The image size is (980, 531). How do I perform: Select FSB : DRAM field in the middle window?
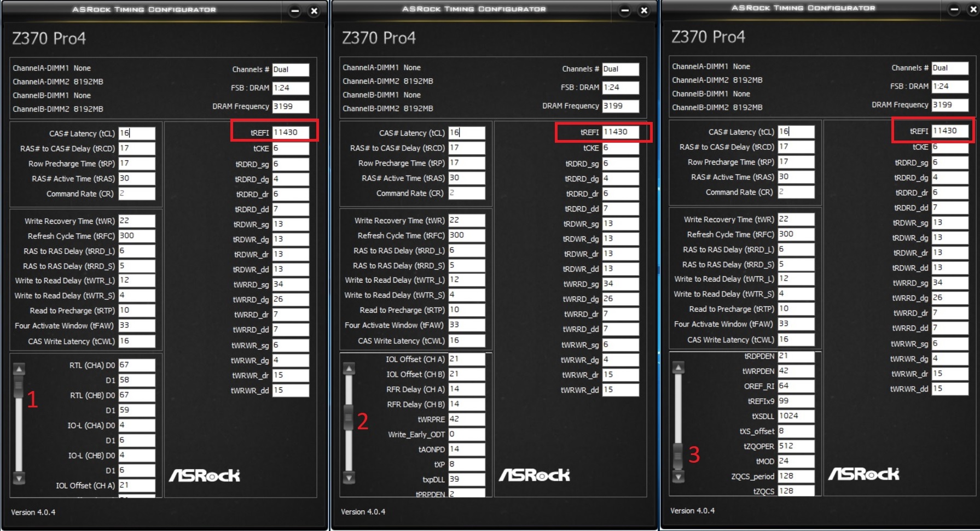click(x=621, y=87)
